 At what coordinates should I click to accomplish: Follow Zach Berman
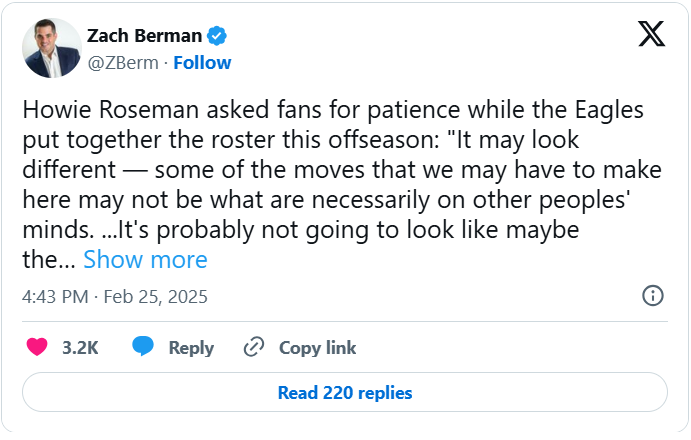202,62
